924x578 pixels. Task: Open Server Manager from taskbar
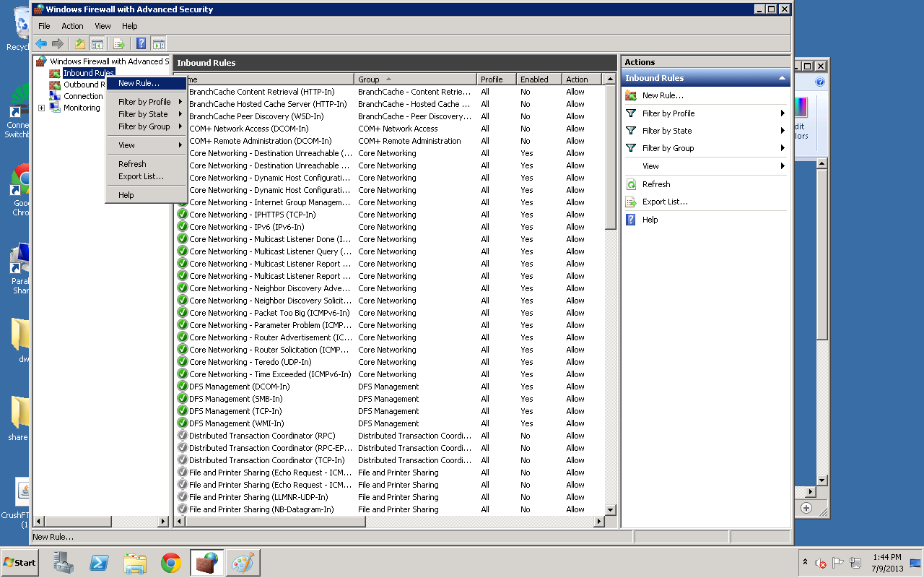point(64,562)
